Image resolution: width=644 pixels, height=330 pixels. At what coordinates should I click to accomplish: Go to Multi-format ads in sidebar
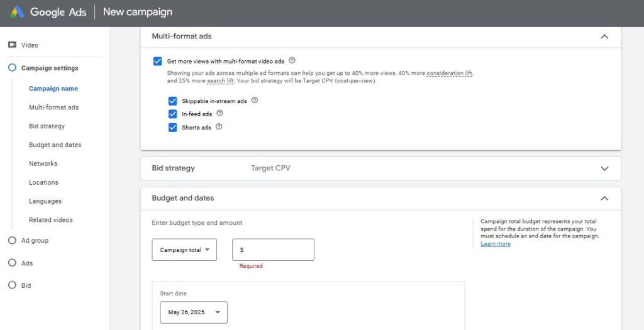tap(54, 107)
